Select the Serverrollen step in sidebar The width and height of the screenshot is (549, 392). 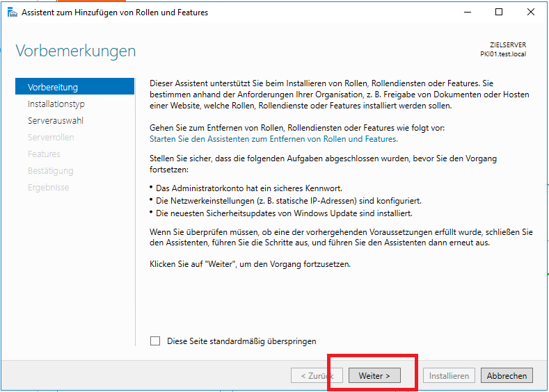coord(51,137)
